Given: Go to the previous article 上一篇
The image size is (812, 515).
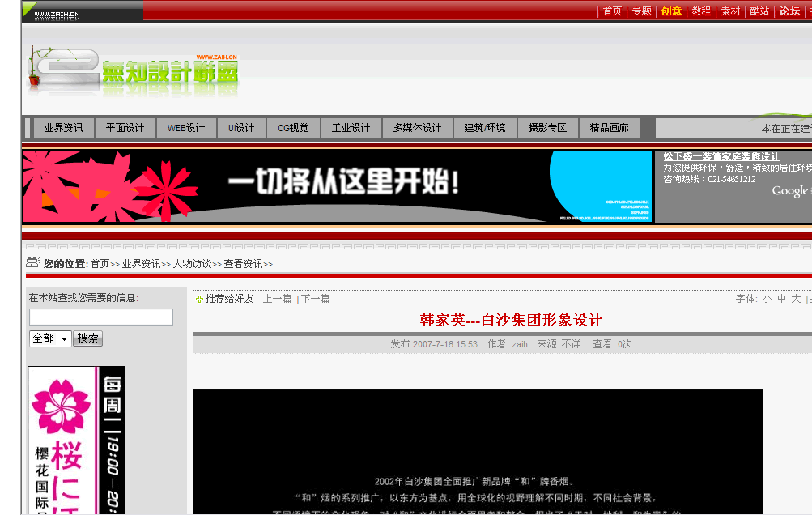Looking at the screenshot, I should (277, 299).
